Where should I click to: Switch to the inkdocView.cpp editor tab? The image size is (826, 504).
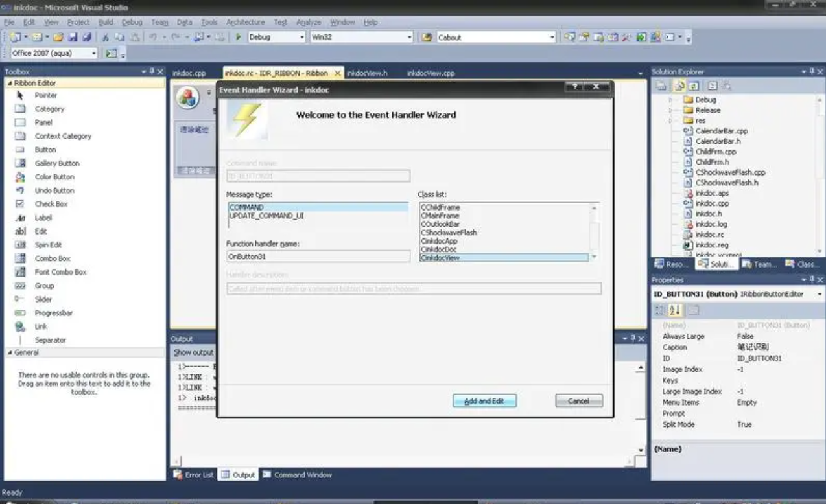[x=431, y=73]
